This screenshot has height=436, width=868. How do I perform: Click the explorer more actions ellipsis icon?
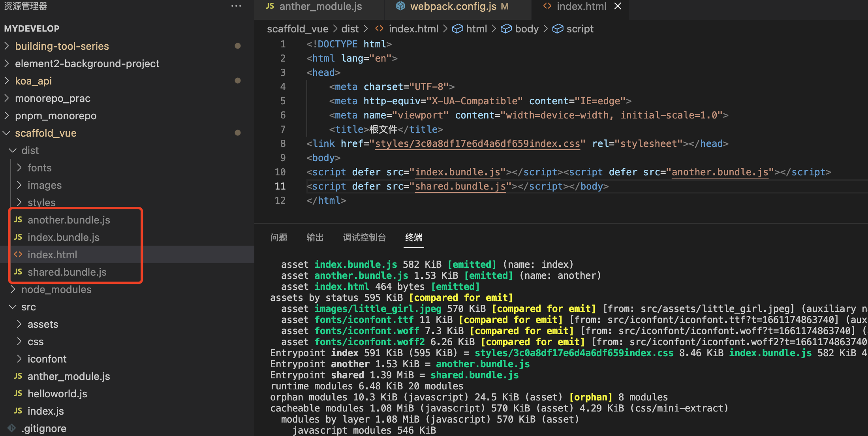click(236, 6)
